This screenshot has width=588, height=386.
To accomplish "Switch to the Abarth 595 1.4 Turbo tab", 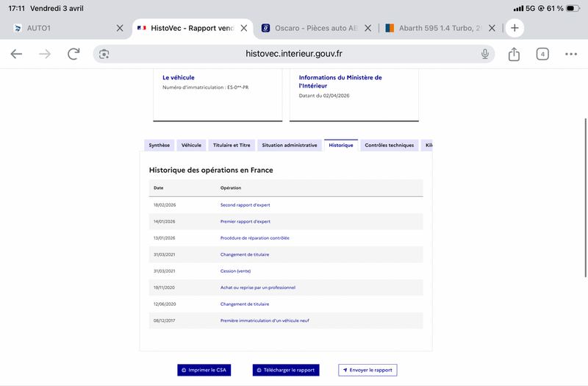I will pyautogui.click(x=441, y=28).
